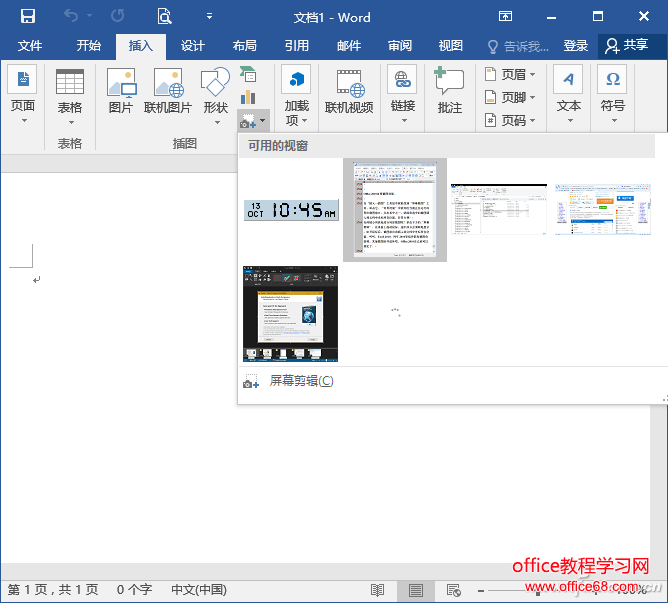Select the digital clock window thumbnail
The image size is (668, 603).
click(291, 210)
